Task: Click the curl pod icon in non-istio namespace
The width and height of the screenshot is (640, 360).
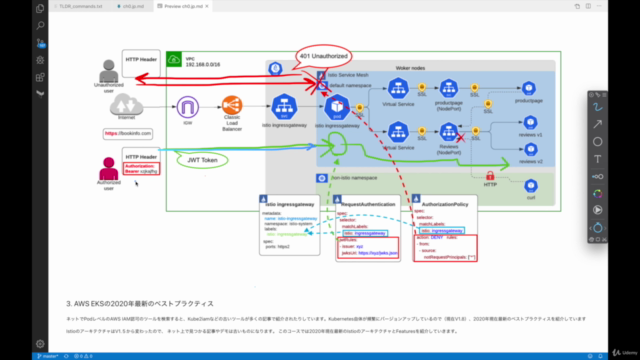Action: 531,186
